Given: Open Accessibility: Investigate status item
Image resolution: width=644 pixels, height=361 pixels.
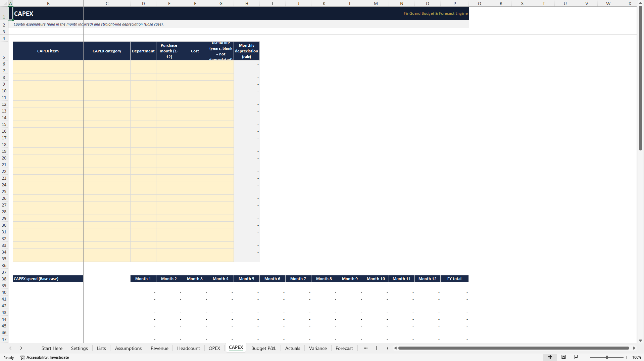Looking at the screenshot, I should click(45, 357).
